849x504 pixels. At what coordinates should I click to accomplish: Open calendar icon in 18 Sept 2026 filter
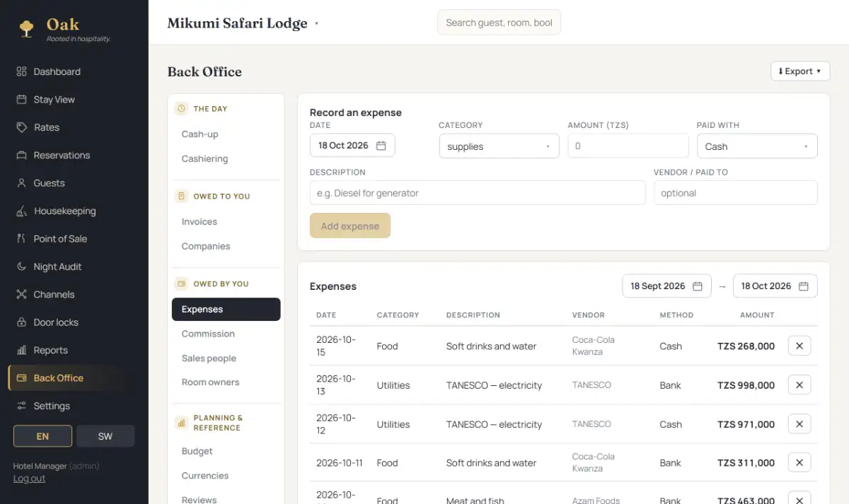[697, 286]
